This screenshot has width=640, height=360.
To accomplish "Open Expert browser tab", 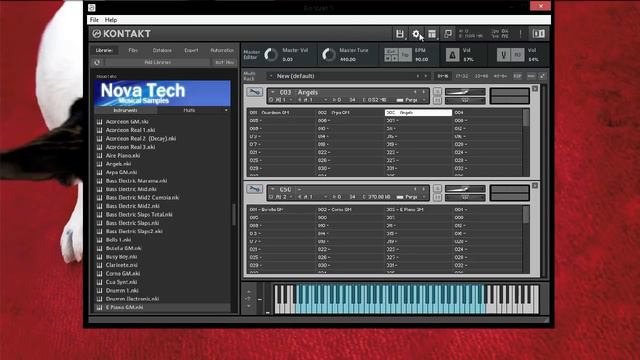I will [191, 50].
